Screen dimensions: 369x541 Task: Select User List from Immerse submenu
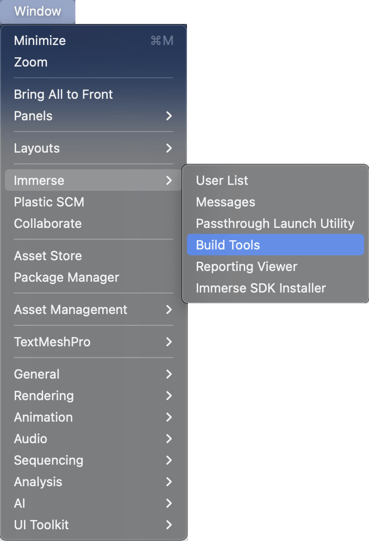tap(275, 180)
